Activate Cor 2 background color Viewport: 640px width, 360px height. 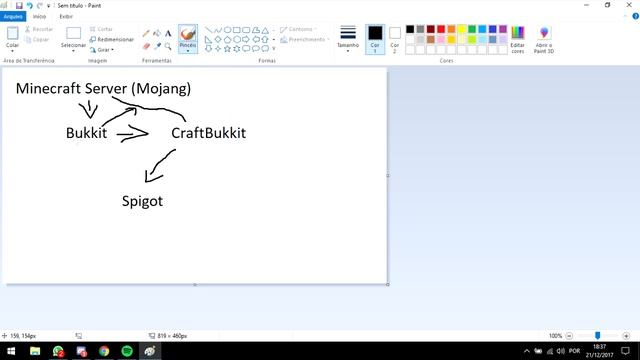point(395,40)
